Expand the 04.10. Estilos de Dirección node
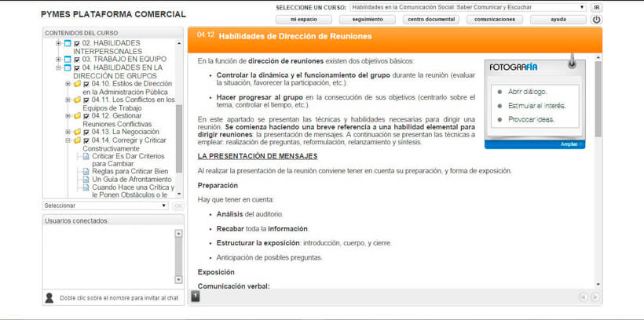The height and width of the screenshot is (320, 644). [x=68, y=84]
